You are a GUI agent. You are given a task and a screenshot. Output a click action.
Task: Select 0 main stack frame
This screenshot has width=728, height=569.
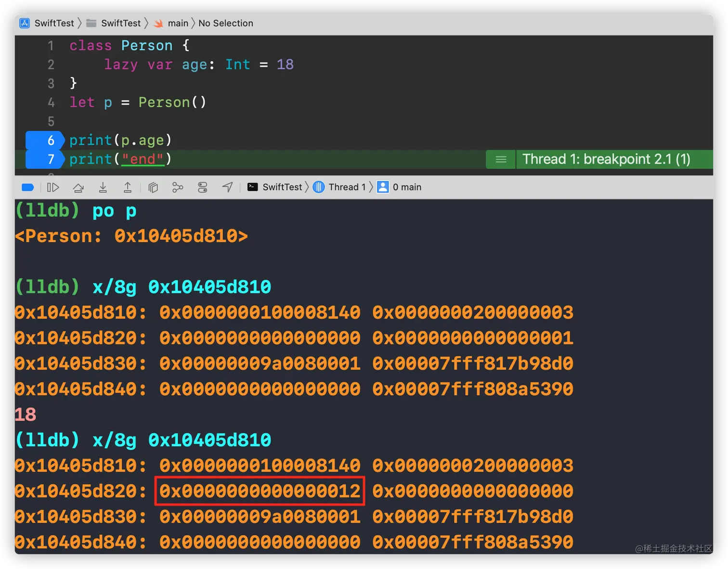click(x=399, y=187)
